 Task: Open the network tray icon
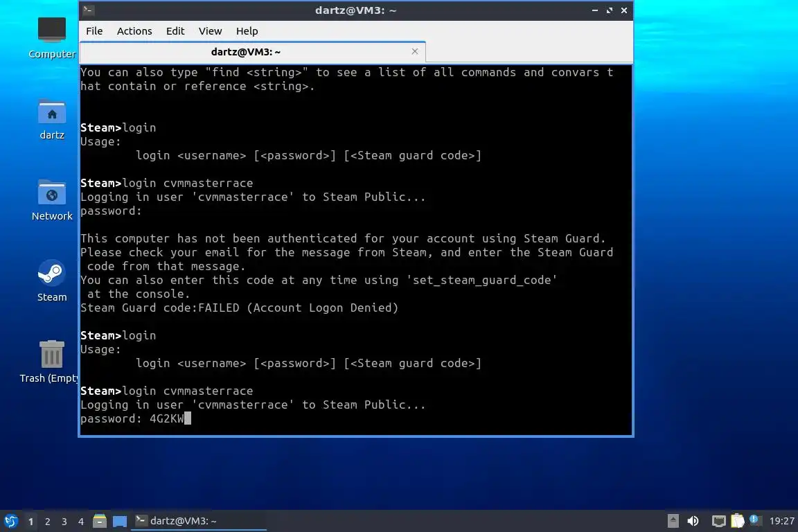pos(718,521)
